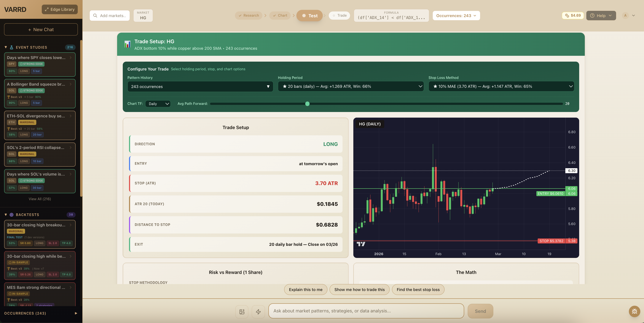The width and height of the screenshot is (644, 323).
Task: Open the Holding Period dropdown
Action: click(351, 86)
